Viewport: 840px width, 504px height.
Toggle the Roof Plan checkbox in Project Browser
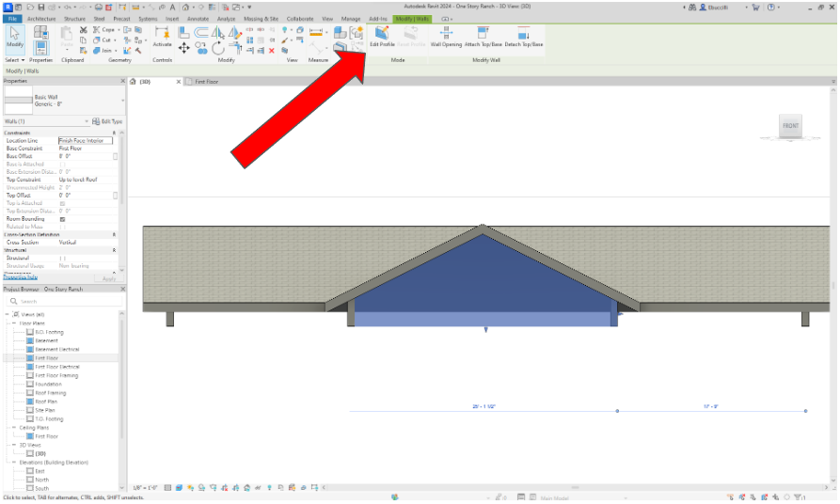[x=30, y=402]
